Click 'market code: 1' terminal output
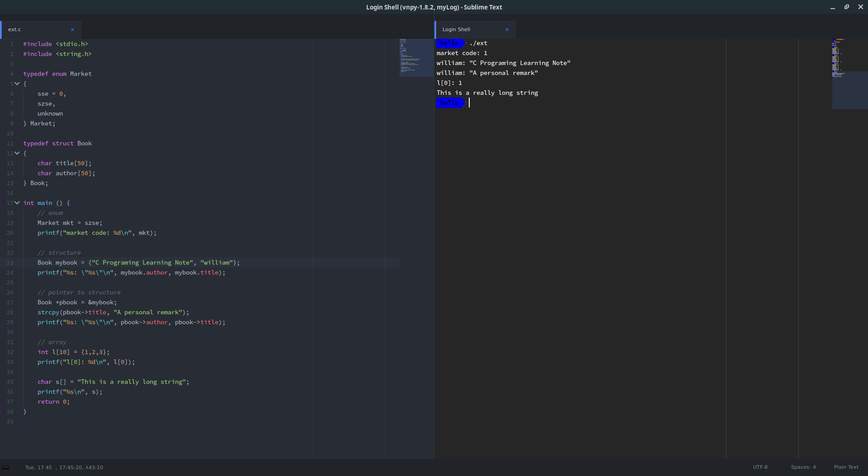Screen dimensions: 868x476 pyautogui.click(x=462, y=53)
